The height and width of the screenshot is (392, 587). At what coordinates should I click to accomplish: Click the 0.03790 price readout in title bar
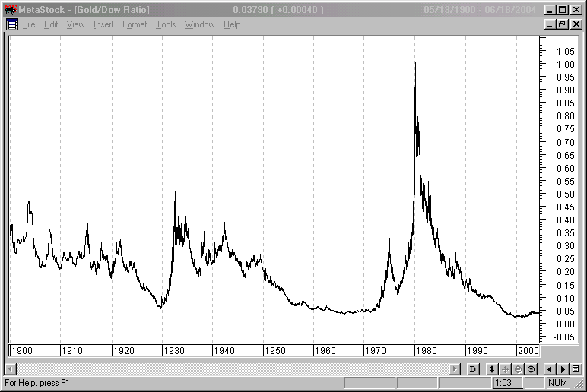click(250, 10)
